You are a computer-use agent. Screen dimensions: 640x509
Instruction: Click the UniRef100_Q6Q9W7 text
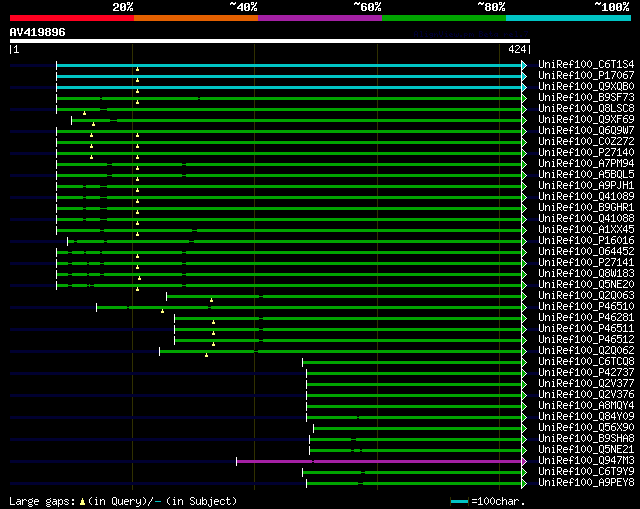tap(586, 131)
